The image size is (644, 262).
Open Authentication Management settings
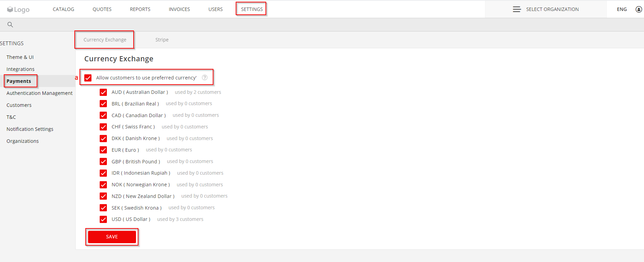(x=39, y=93)
